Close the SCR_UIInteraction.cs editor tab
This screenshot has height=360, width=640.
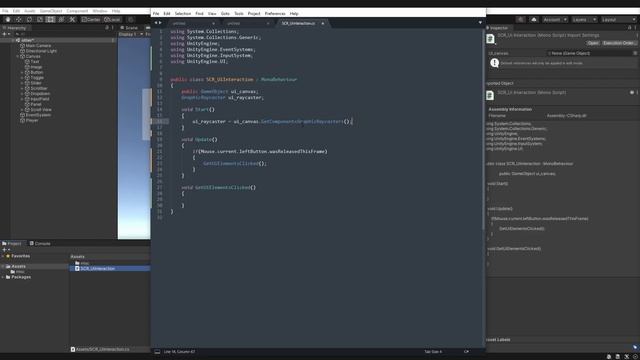pyautogui.click(x=323, y=23)
